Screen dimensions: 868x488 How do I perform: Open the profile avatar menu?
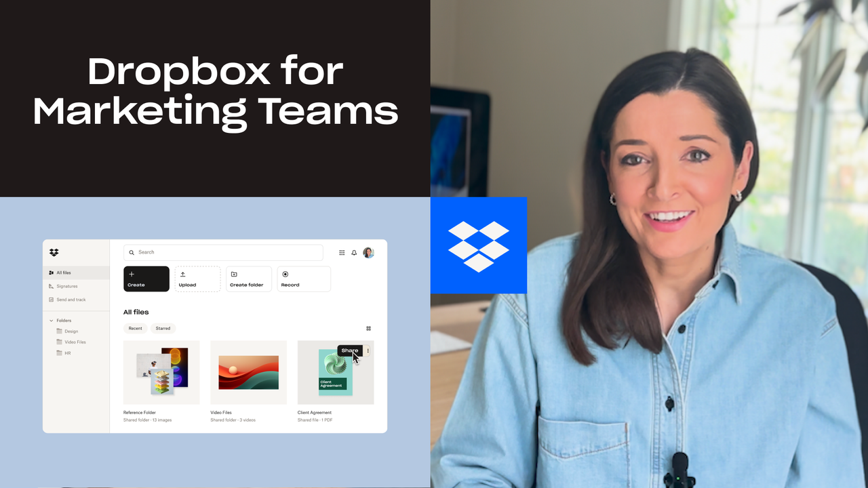coord(368,252)
